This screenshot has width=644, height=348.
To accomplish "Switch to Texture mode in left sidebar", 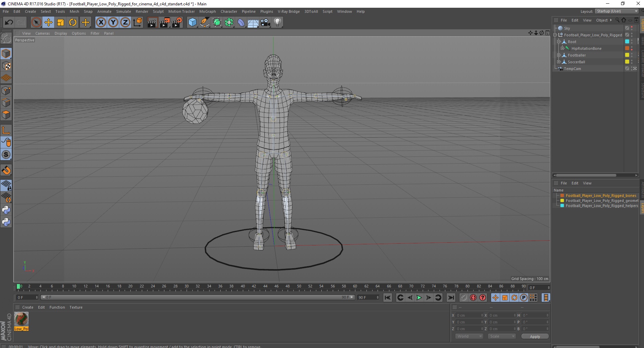I will [x=6, y=66].
